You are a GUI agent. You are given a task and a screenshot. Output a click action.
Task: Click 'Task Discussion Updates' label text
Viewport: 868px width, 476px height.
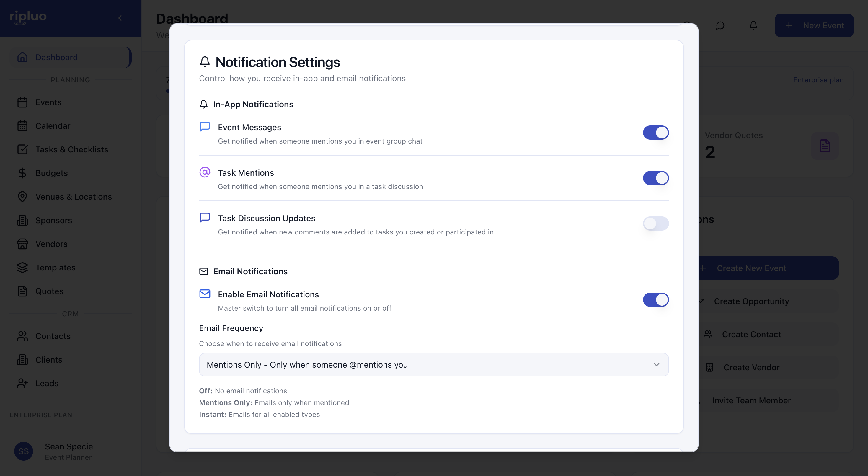(267, 218)
